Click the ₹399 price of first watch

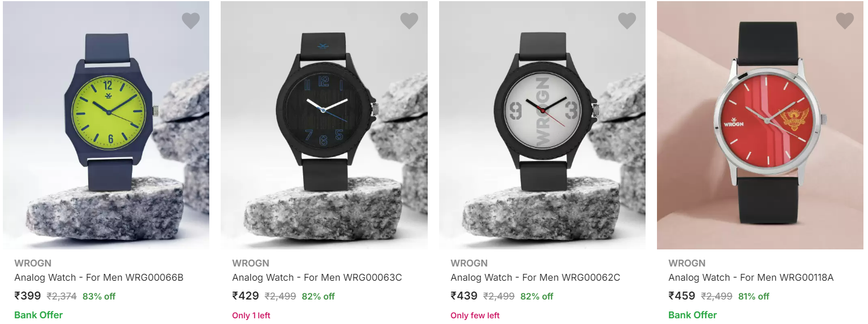click(28, 296)
